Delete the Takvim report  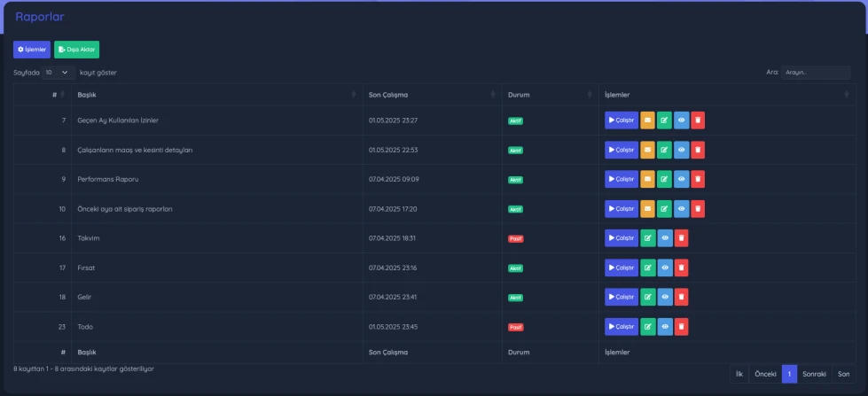(682, 237)
